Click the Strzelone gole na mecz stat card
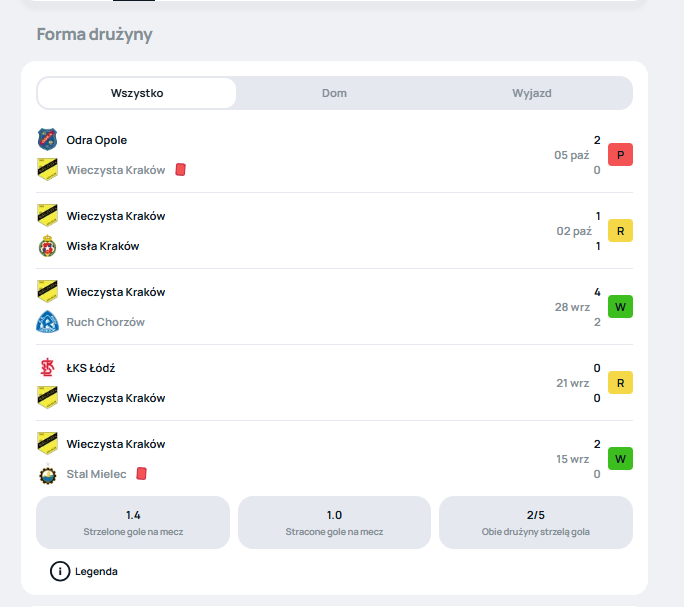Screen dimensions: 684x607 click(x=133, y=522)
